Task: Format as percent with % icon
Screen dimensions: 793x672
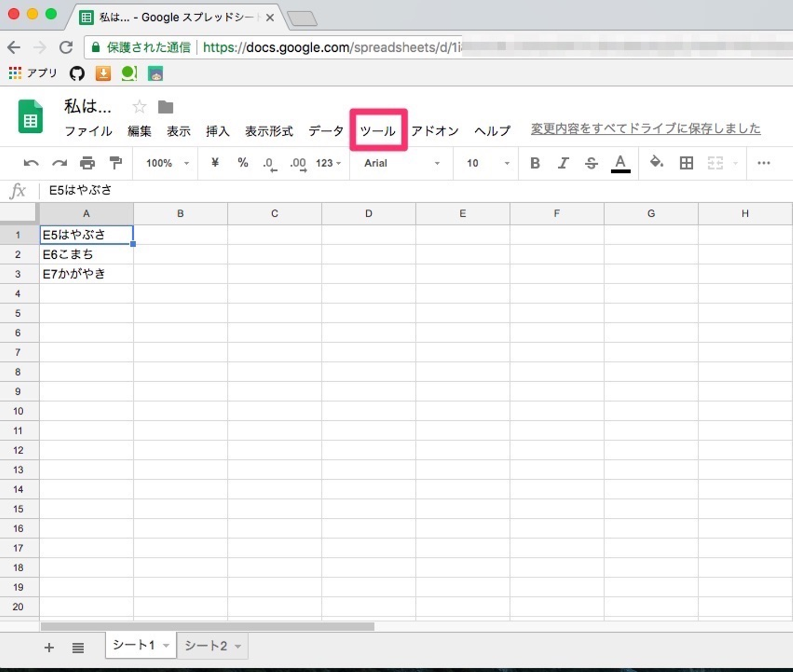Action: [243, 162]
